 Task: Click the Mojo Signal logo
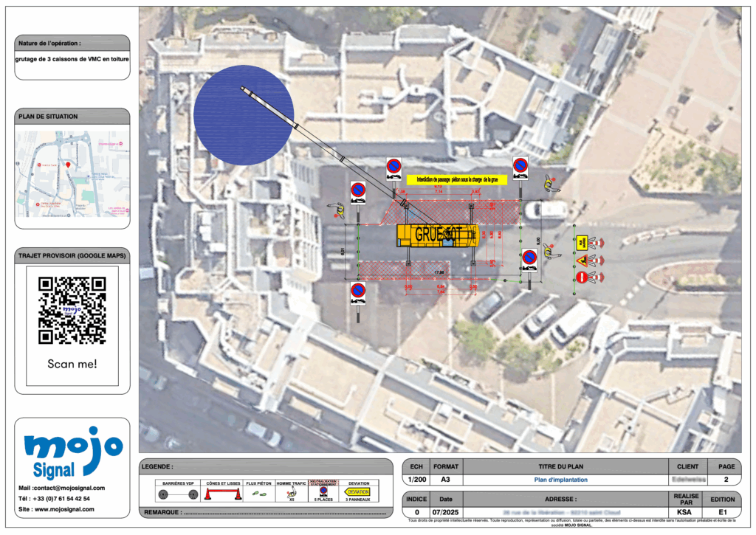(x=72, y=450)
